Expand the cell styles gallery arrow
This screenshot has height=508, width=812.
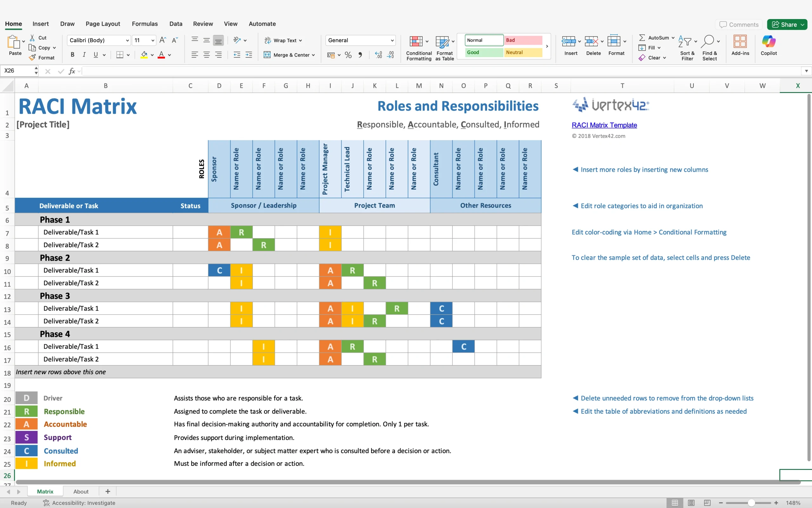coord(547,46)
